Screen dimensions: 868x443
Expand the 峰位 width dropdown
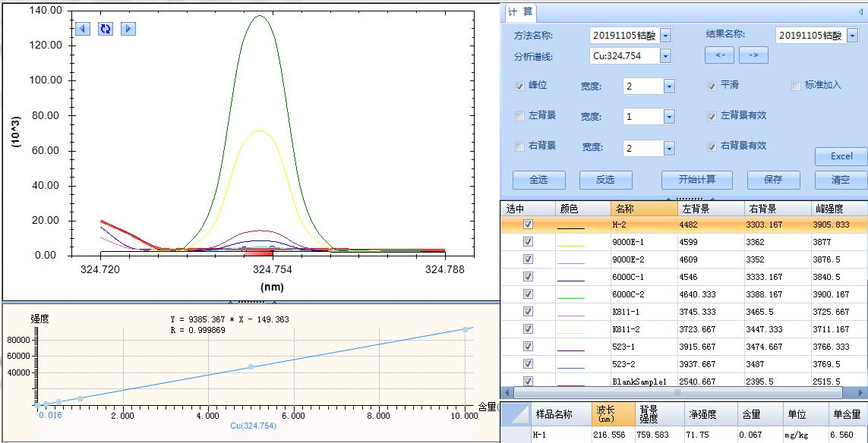pyautogui.click(x=669, y=86)
